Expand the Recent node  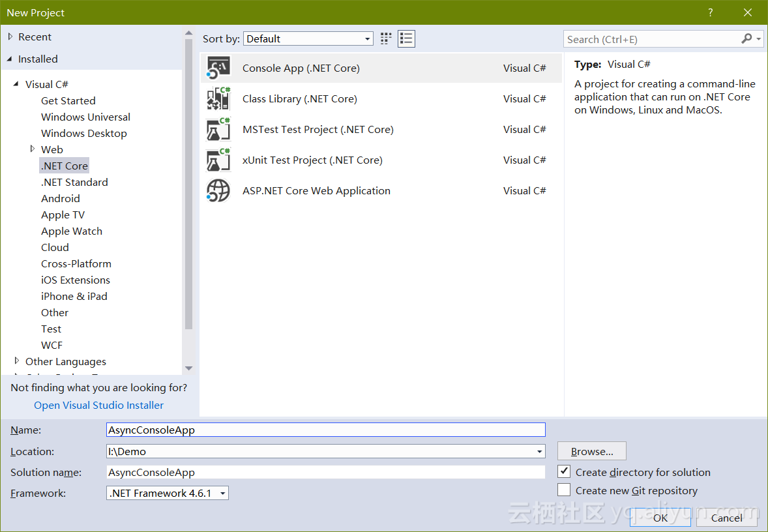[x=10, y=37]
